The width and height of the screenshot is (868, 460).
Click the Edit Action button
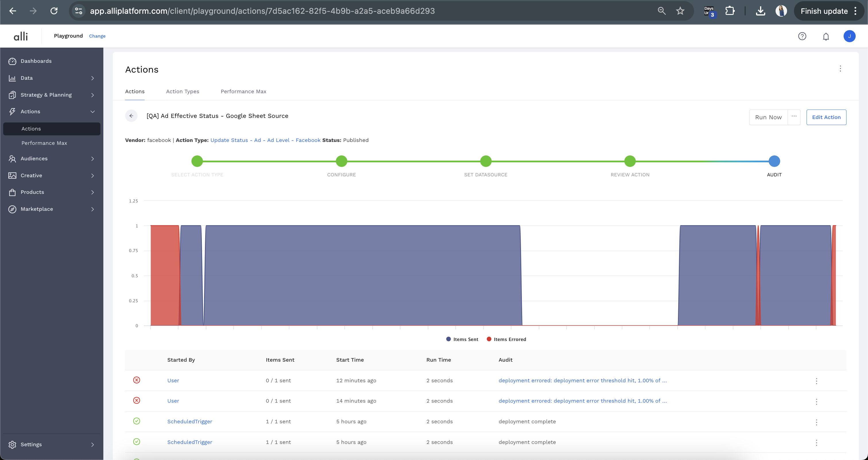[x=826, y=117]
